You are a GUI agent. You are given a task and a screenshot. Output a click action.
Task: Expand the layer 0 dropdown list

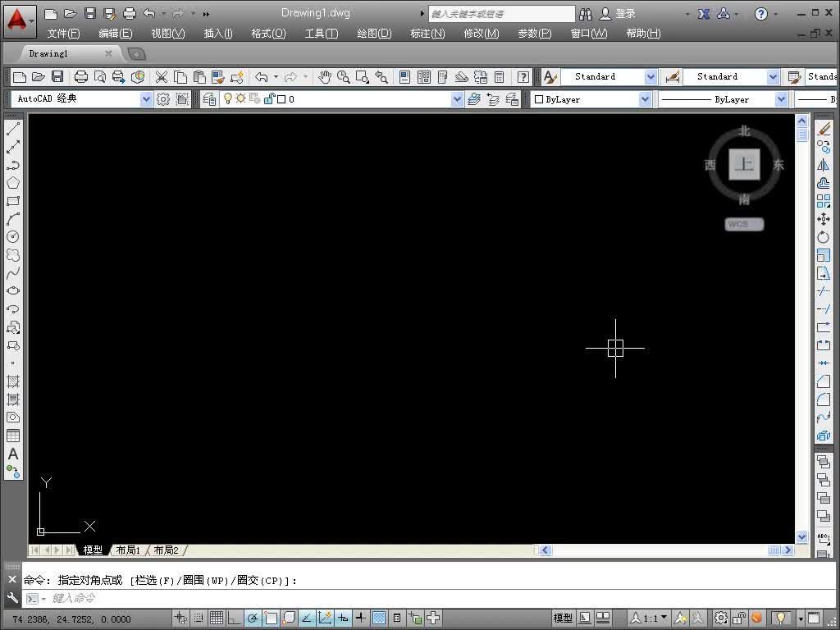[456, 99]
